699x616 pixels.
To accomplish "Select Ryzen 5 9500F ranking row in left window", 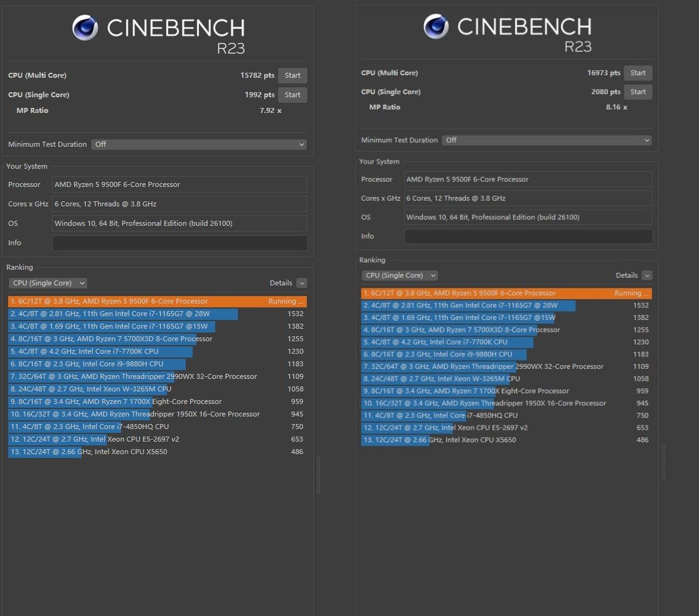I will pyautogui.click(x=157, y=301).
